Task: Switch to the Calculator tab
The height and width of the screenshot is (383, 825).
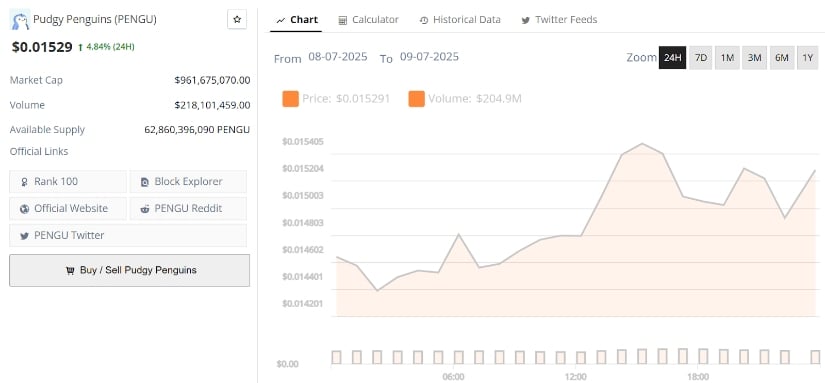Action: 368,19
